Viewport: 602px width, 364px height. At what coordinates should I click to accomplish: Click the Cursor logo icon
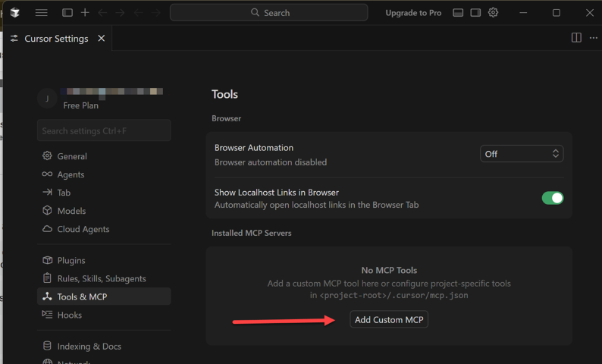[14, 13]
